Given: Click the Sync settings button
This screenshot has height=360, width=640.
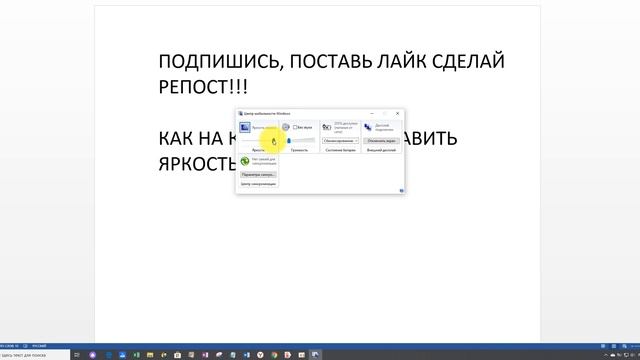Looking at the screenshot, I should coord(258,175).
